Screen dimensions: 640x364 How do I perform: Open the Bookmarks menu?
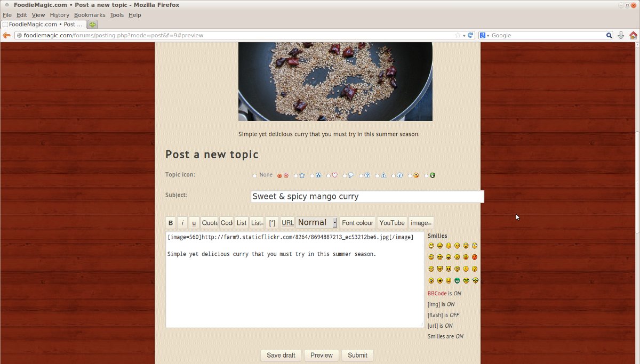(90, 15)
